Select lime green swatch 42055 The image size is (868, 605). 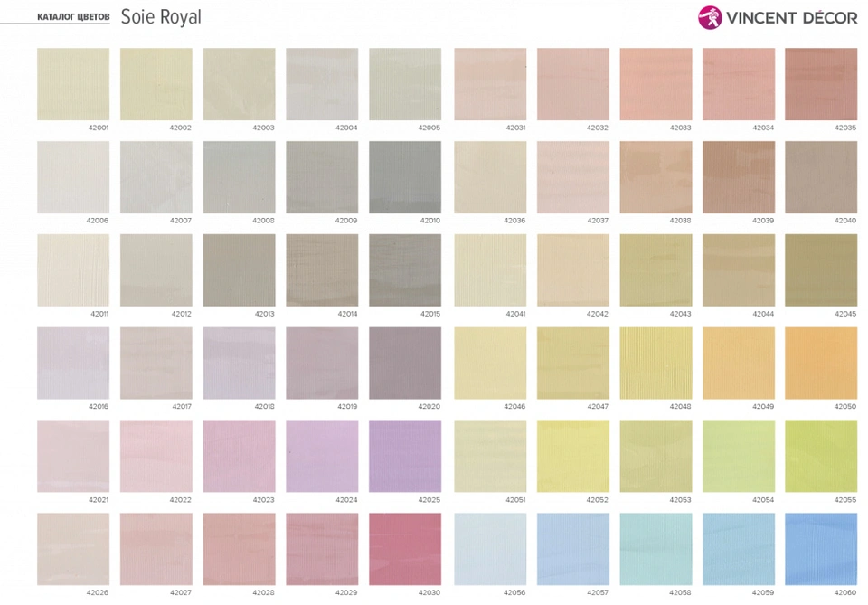click(821, 456)
